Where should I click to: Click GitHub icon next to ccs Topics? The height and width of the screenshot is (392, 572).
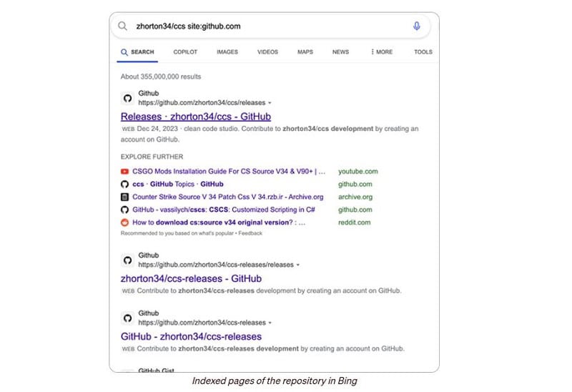(124, 185)
